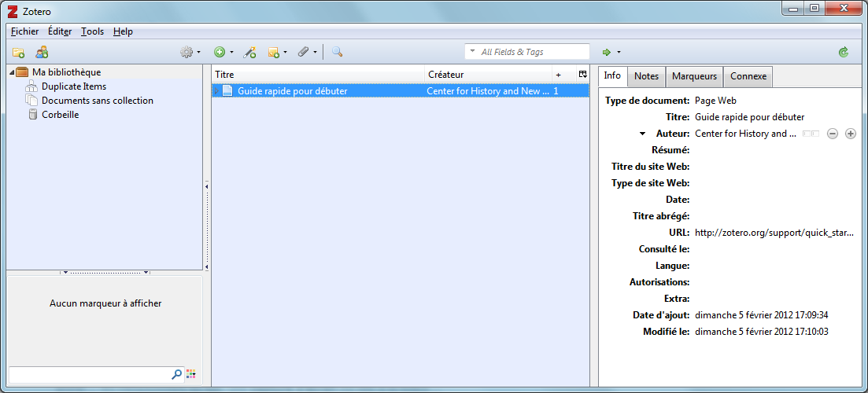Click the green Locate arrow icon

point(607,52)
